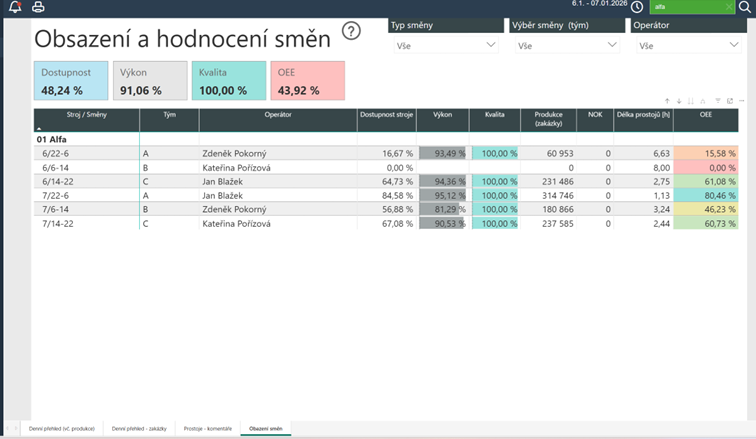Click OEE cell 15,58 %

pyautogui.click(x=706, y=153)
